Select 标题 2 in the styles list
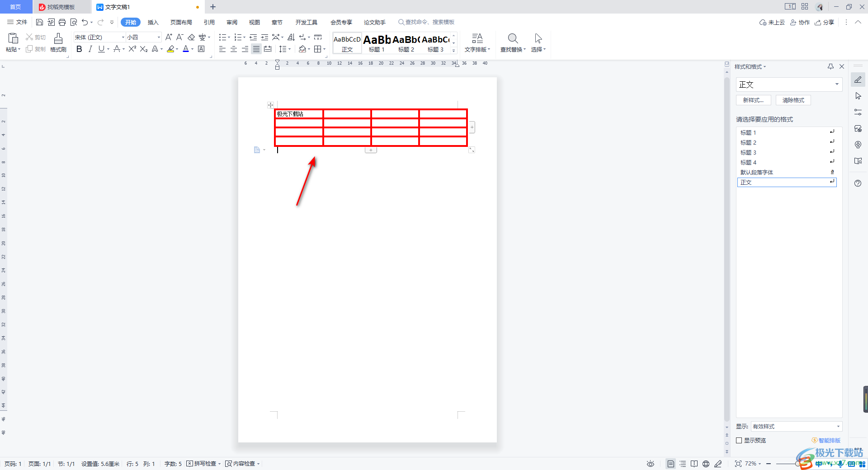 tap(787, 142)
